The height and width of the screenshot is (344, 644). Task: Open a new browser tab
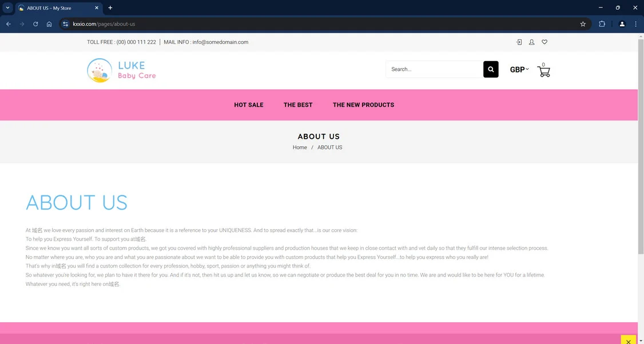(x=110, y=8)
